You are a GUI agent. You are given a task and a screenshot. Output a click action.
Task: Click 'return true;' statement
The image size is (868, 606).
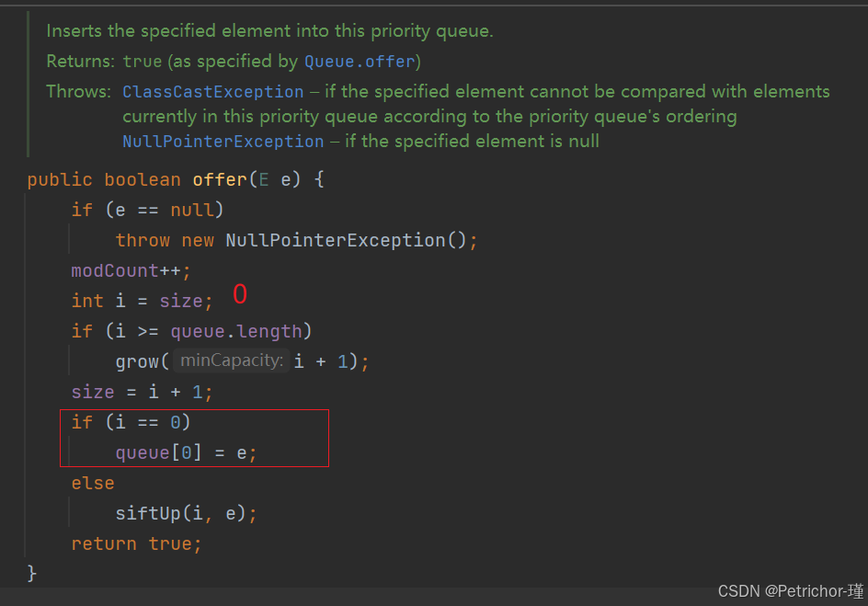pyautogui.click(x=136, y=544)
